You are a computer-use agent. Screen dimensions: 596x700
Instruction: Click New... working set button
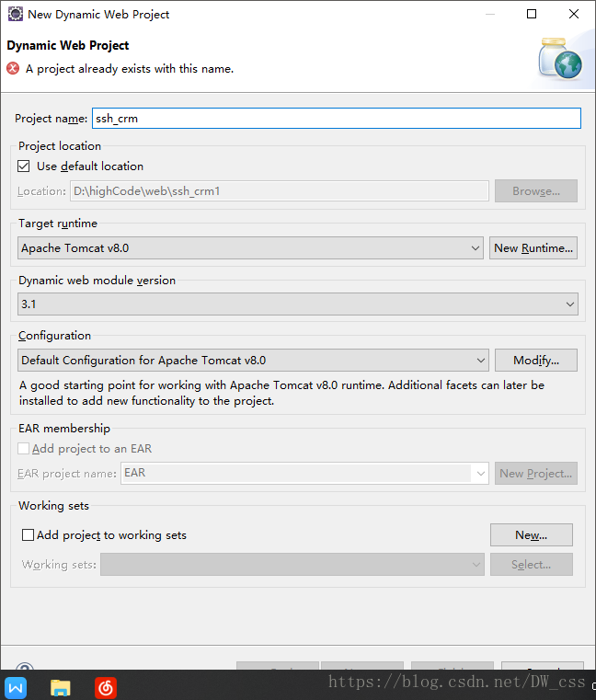point(532,534)
